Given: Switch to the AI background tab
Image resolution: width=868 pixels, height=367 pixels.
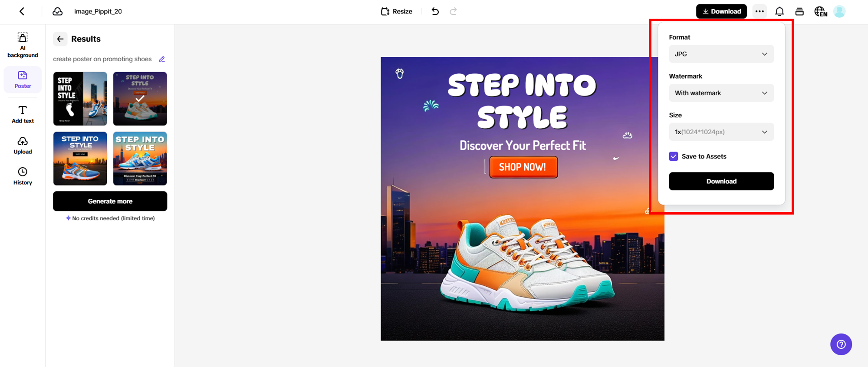Looking at the screenshot, I should click(23, 45).
